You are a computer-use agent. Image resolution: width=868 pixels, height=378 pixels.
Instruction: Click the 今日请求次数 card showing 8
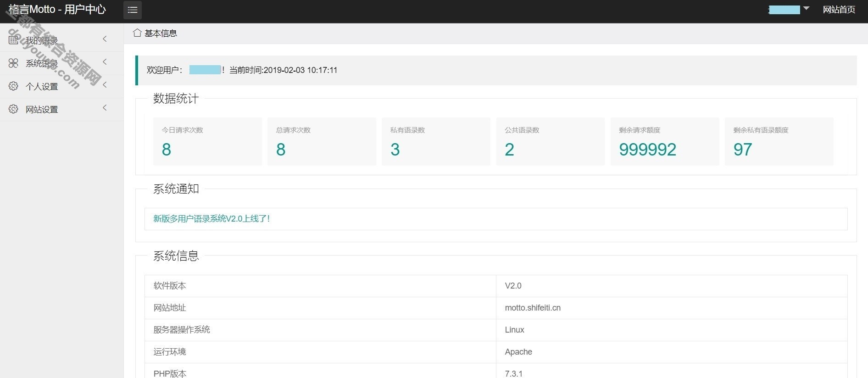[207, 141]
